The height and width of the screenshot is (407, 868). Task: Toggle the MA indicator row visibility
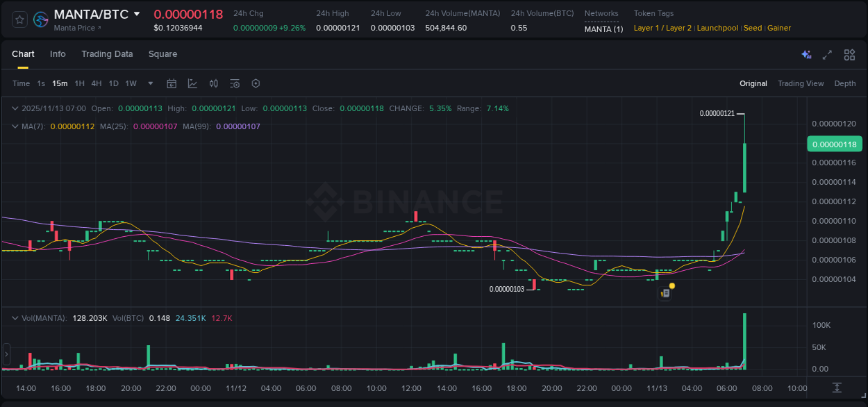coord(14,127)
